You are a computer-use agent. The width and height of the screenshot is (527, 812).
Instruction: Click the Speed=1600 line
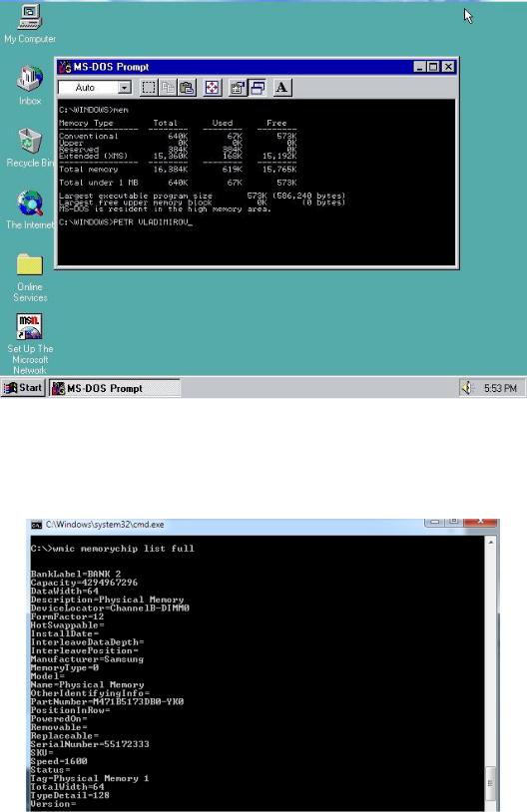click(59, 761)
